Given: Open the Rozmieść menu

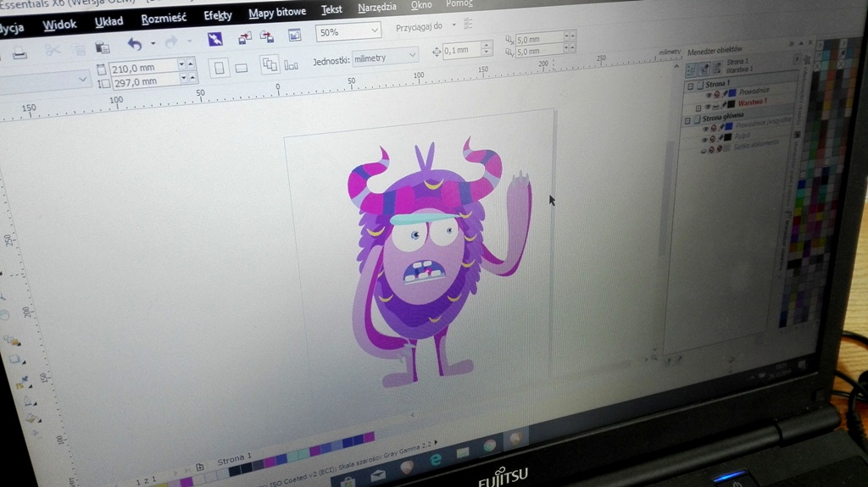Looking at the screenshot, I should (164, 19).
